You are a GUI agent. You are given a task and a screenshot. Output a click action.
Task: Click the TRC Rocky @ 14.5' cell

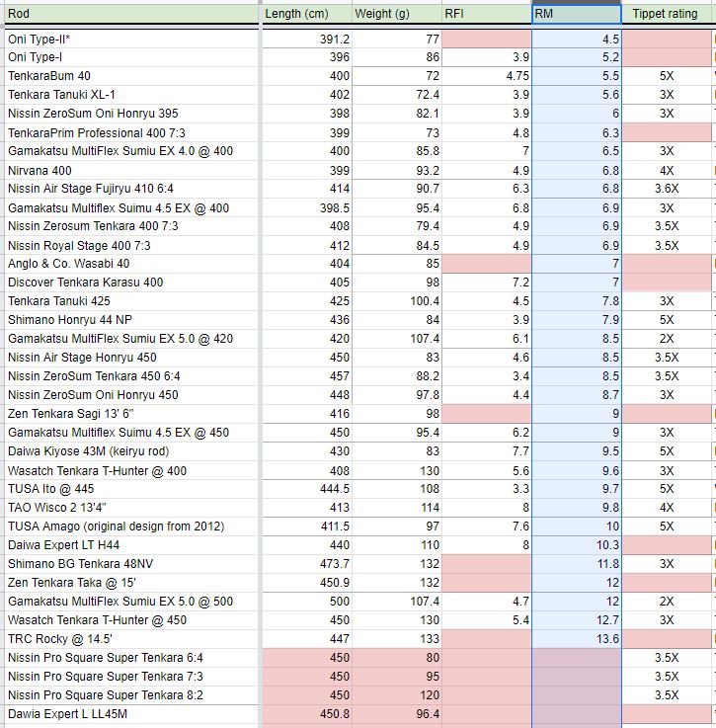131,639
